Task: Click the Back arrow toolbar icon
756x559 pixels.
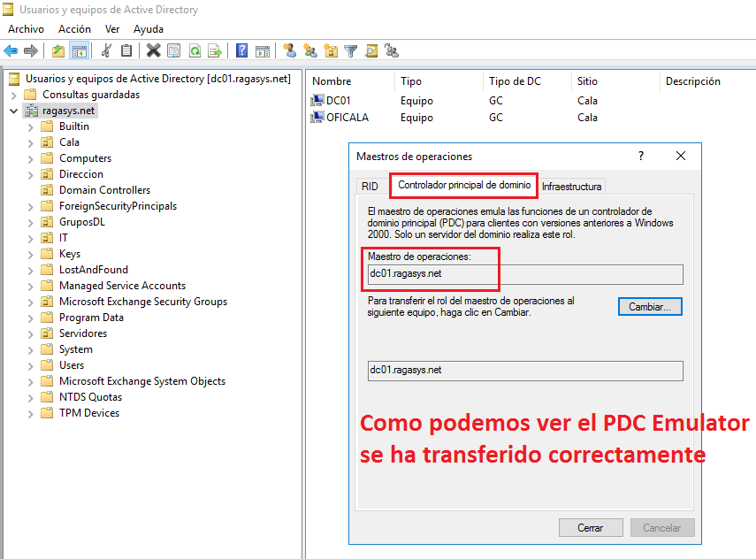Action: pos(11,50)
